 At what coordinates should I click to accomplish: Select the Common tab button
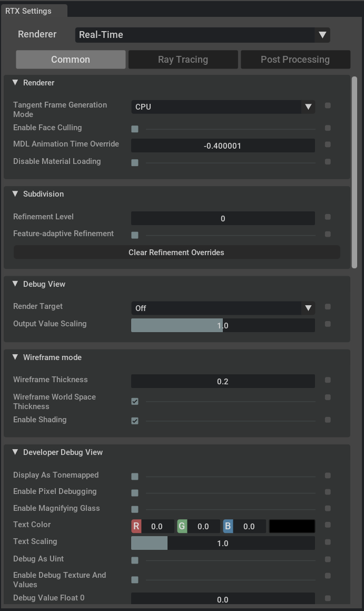click(71, 60)
